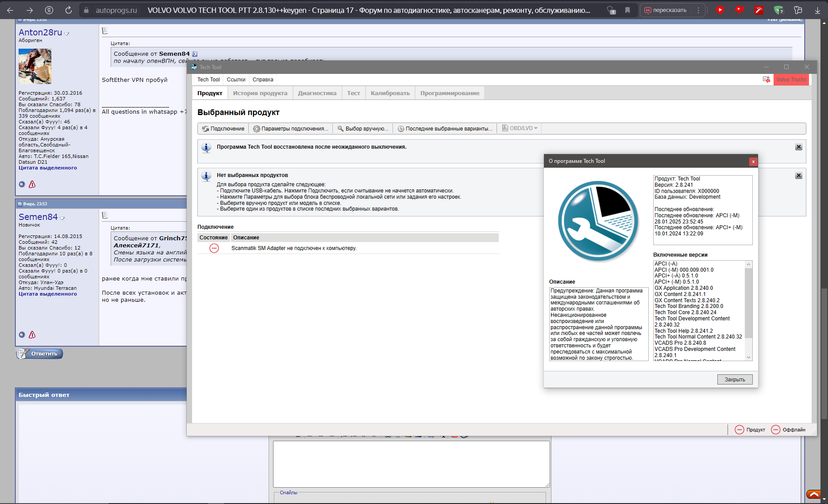The image size is (828, 504).
Task: Open the shield protection icon with badge 1
Action: pos(611,10)
